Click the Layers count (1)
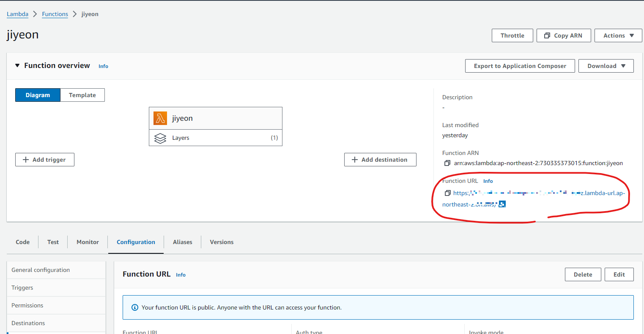Image resolution: width=644 pixels, height=334 pixels. pos(274,138)
